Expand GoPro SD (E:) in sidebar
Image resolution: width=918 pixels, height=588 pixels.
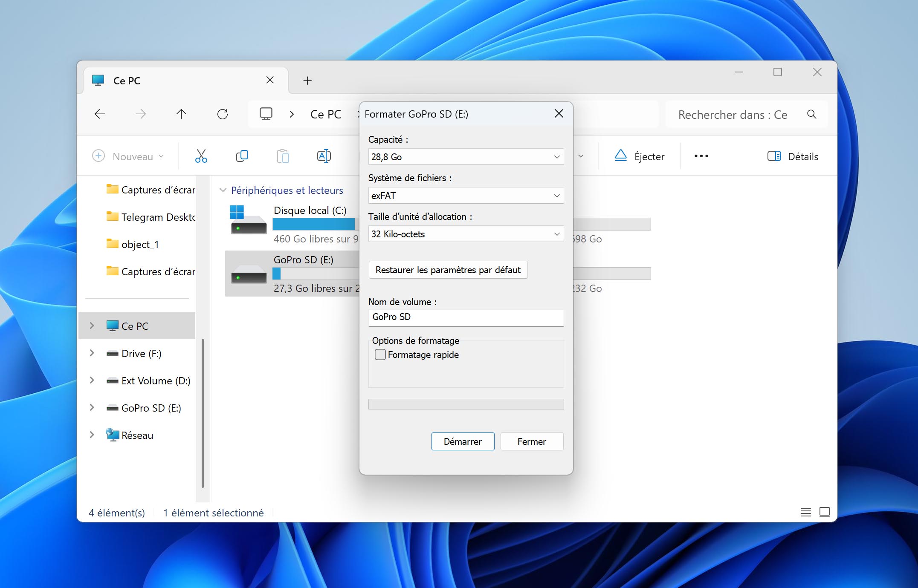pos(92,407)
